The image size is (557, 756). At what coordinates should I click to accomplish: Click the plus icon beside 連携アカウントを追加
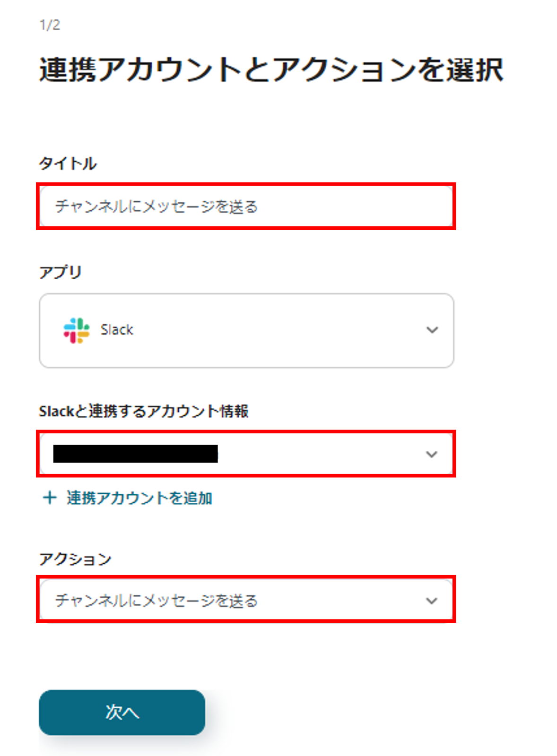click(x=50, y=498)
